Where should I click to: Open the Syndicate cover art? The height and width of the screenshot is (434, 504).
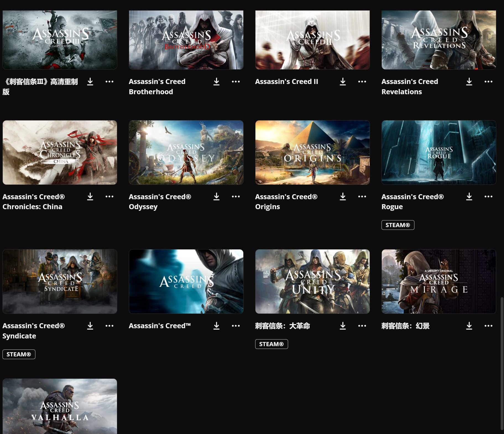coord(60,282)
